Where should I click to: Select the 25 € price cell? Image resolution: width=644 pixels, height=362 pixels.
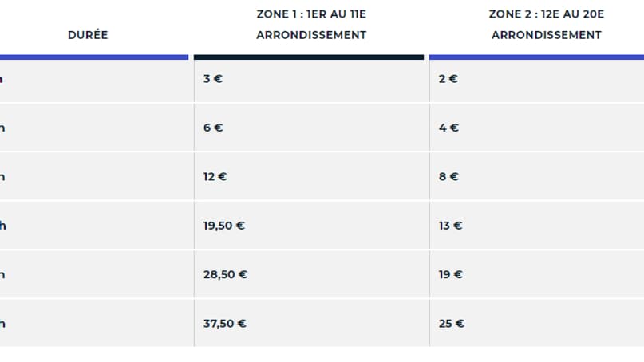452,324
